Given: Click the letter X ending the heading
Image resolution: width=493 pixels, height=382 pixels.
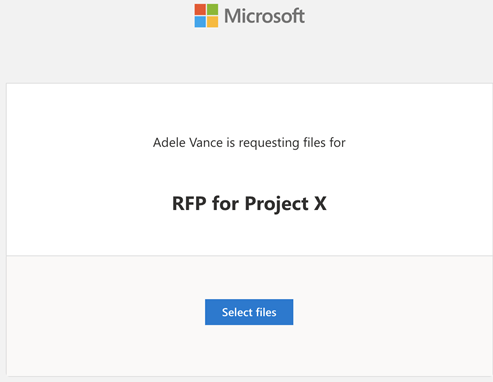Looking at the screenshot, I should click(320, 203).
